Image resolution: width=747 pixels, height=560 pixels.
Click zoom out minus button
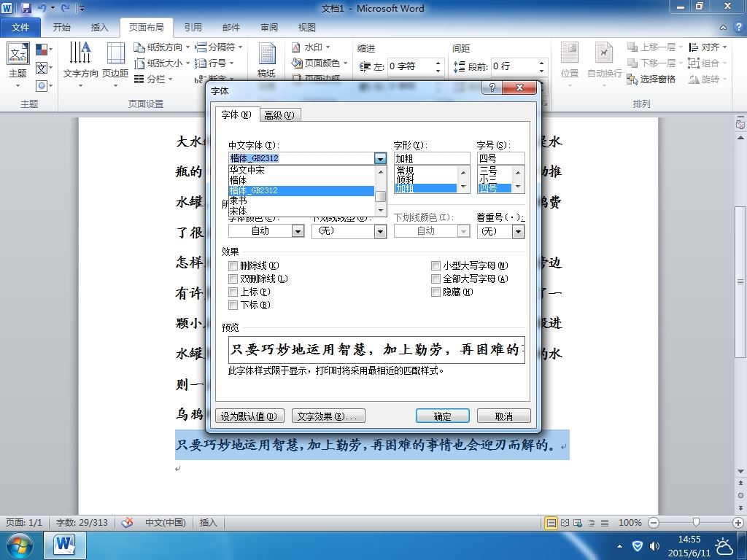[x=654, y=523]
